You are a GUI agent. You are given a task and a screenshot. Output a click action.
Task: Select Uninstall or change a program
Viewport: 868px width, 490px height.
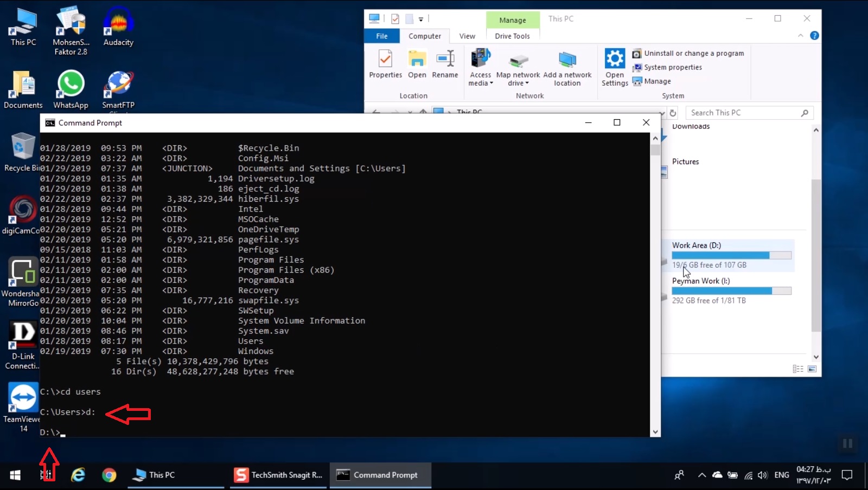pyautogui.click(x=693, y=53)
